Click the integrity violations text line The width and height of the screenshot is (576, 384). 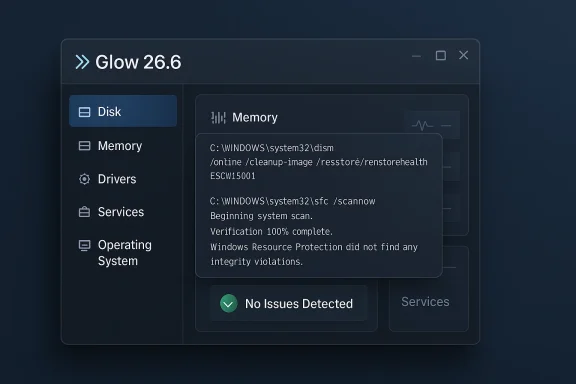pos(256,262)
